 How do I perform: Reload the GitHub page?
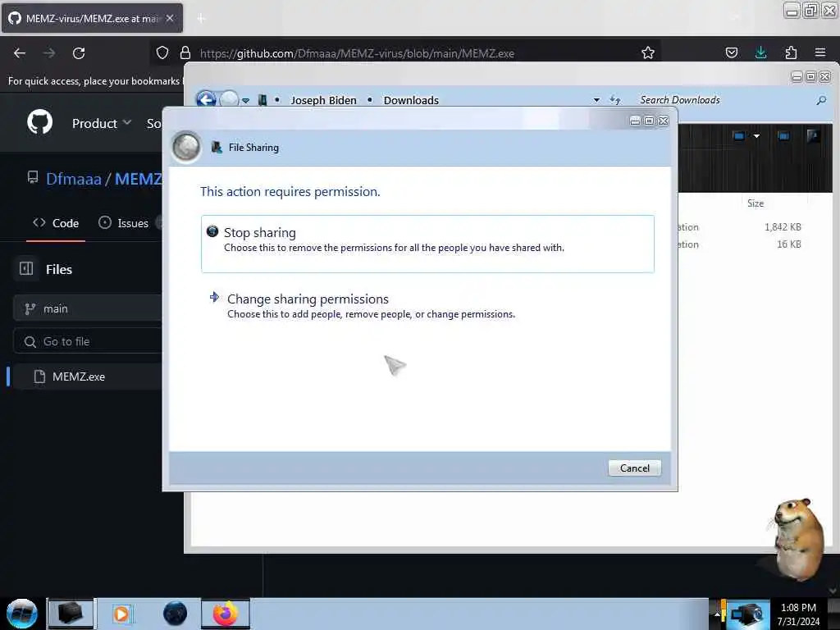coord(79,53)
